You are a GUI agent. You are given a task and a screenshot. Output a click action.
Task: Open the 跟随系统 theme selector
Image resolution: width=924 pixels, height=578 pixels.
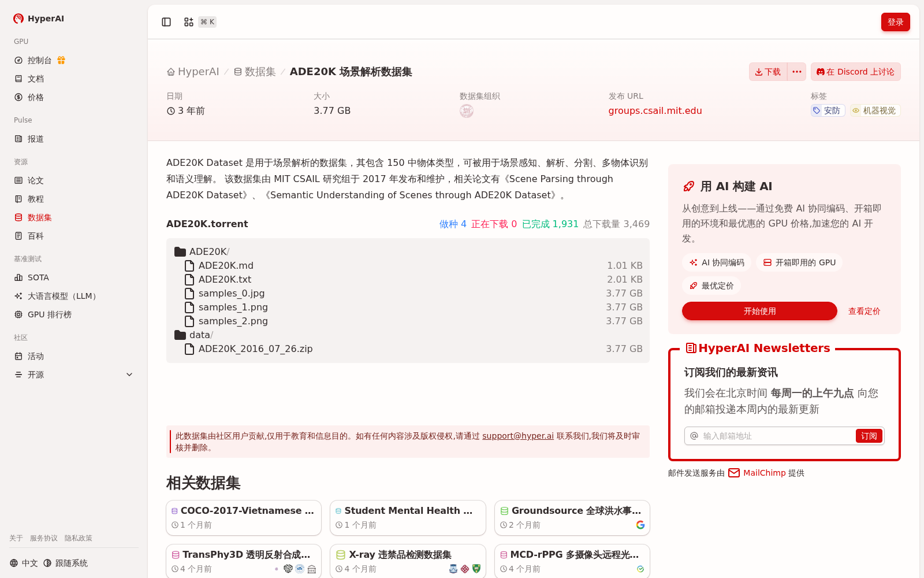point(66,563)
